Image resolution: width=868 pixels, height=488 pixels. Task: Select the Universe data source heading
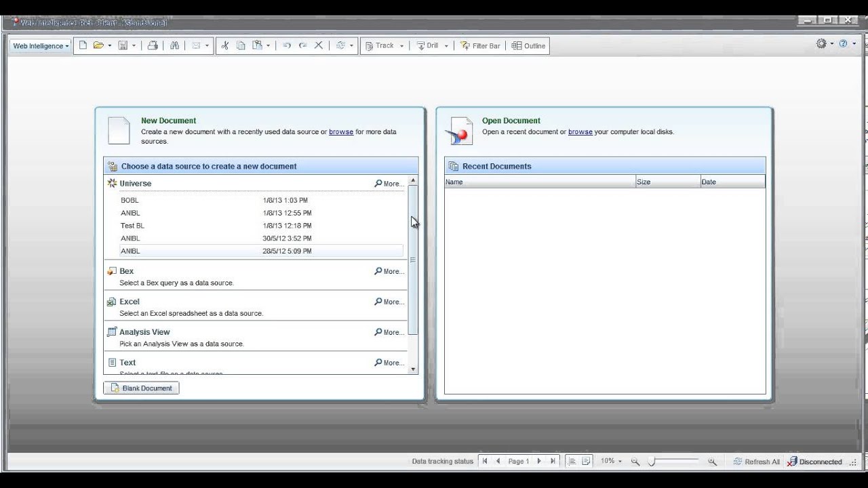click(x=135, y=184)
